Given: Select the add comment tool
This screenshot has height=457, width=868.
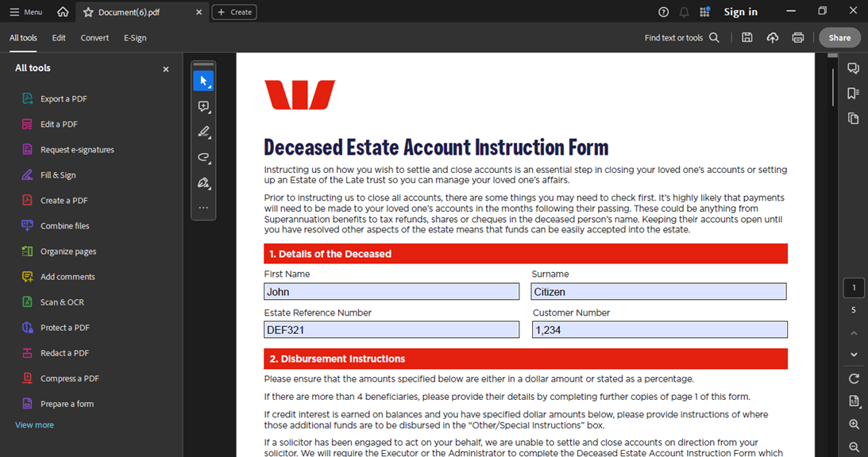Looking at the screenshot, I should (x=203, y=106).
